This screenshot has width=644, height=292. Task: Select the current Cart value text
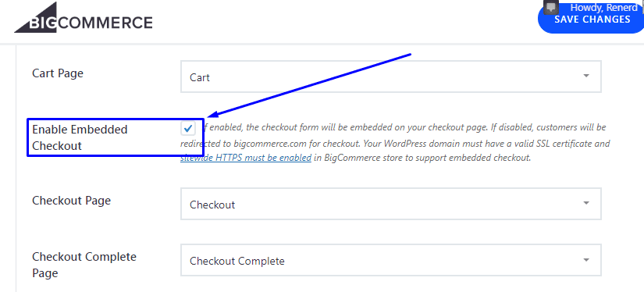200,77
